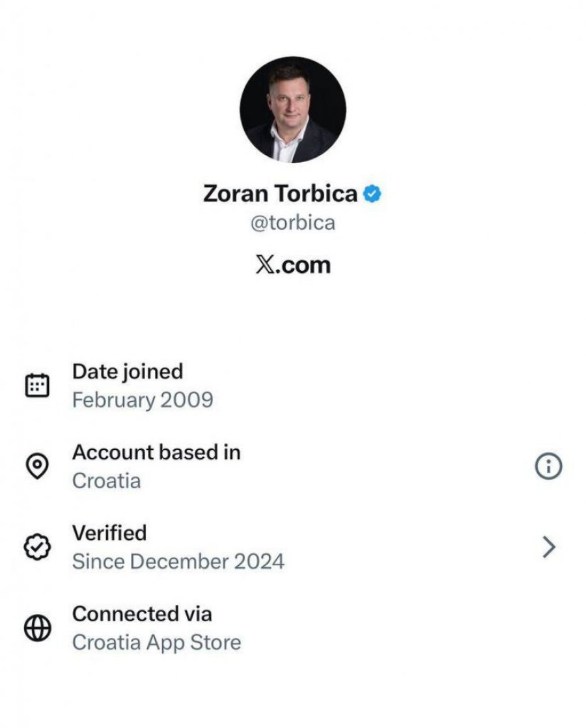
Task: Click the verified badge outline icon
Action: [x=37, y=548]
